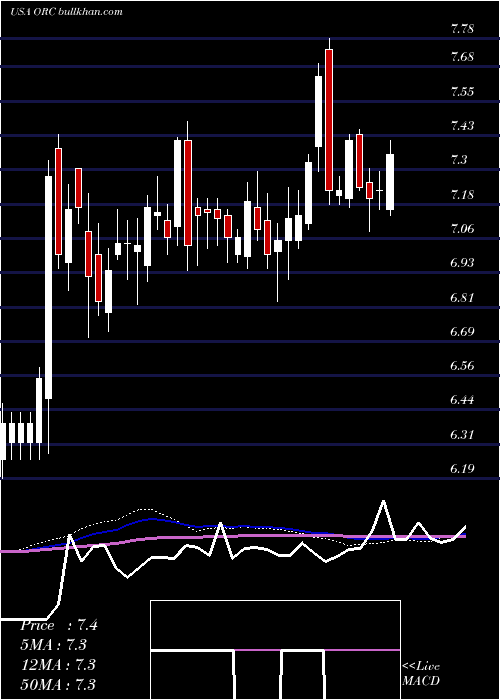
Task: Select the 7.78 price axis label
Action: [x=462, y=29]
